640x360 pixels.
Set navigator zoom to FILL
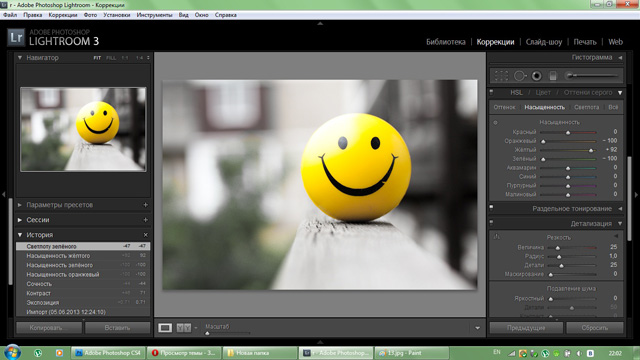click(x=111, y=58)
